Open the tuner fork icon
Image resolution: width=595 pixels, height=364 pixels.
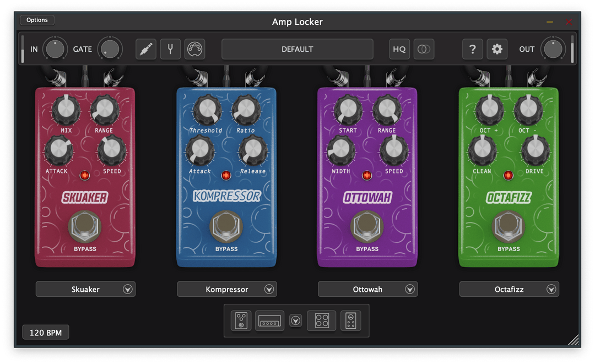click(x=170, y=49)
